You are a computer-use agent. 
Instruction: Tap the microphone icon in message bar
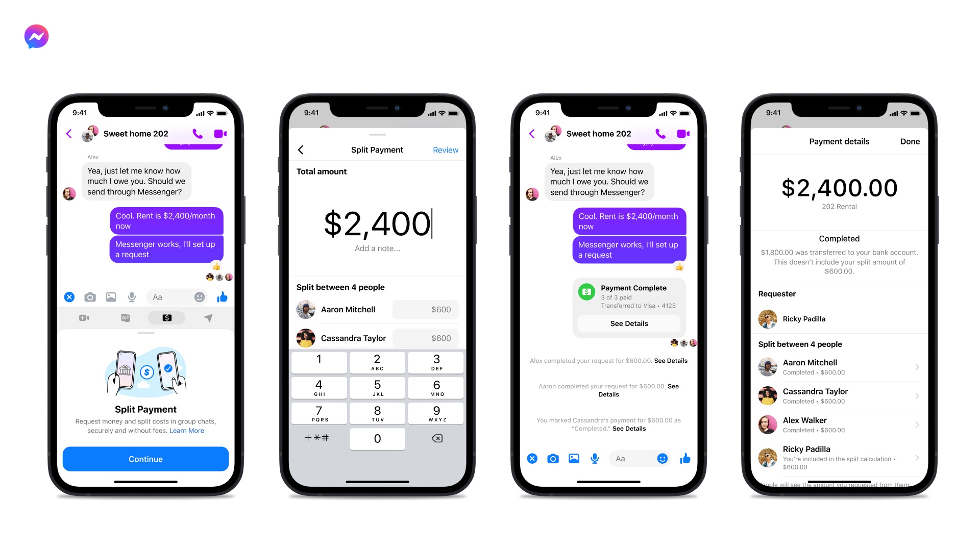click(x=131, y=296)
